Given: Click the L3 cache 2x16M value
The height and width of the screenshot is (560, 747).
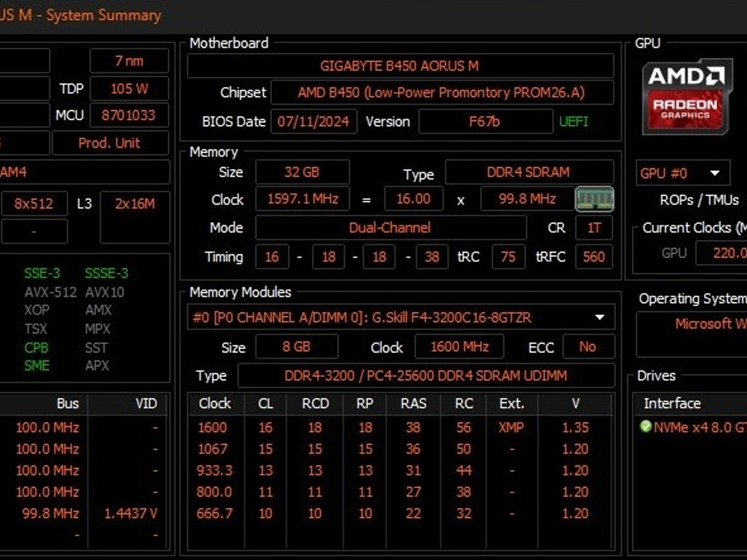Looking at the screenshot, I should pyautogui.click(x=135, y=217).
